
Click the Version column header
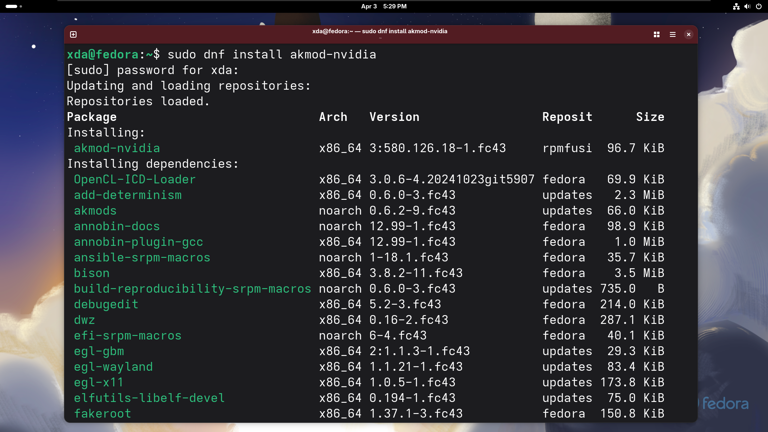coord(394,117)
